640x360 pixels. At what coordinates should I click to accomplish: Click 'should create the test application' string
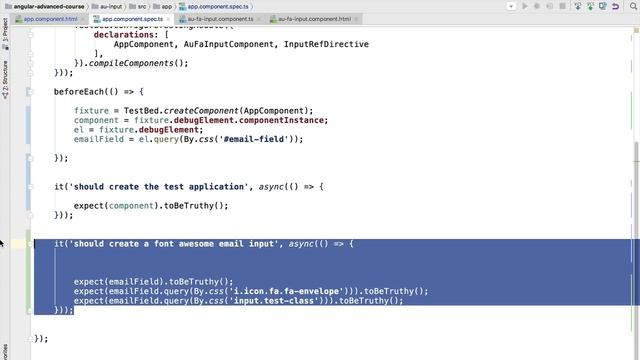click(x=159, y=187)
